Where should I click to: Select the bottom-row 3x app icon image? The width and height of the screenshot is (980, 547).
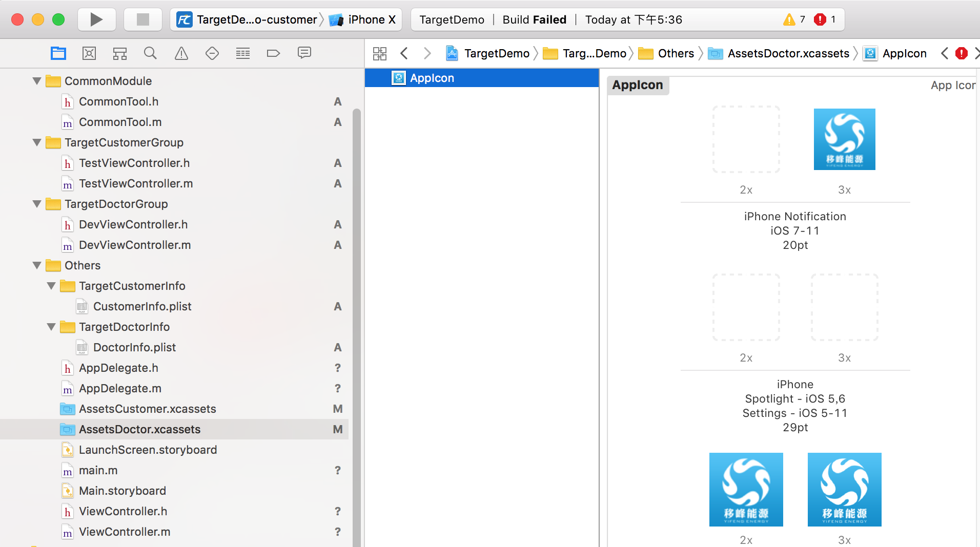[x=845, y=490]
